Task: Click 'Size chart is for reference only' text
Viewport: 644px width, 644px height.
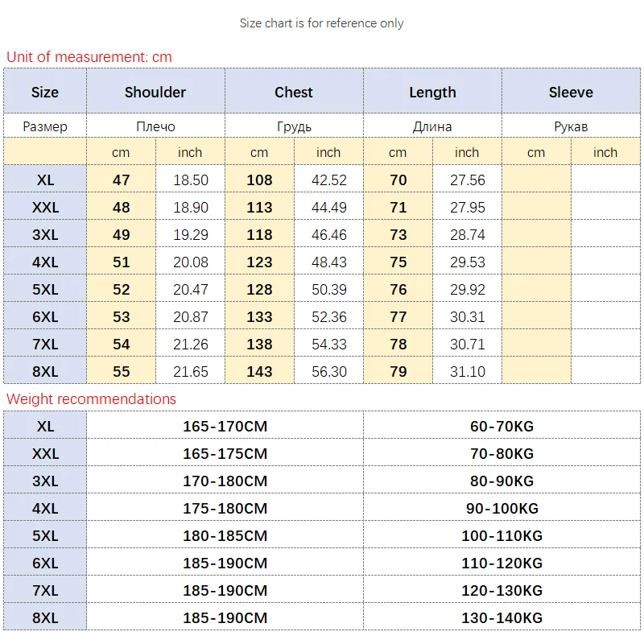Action: click(321, 23)
